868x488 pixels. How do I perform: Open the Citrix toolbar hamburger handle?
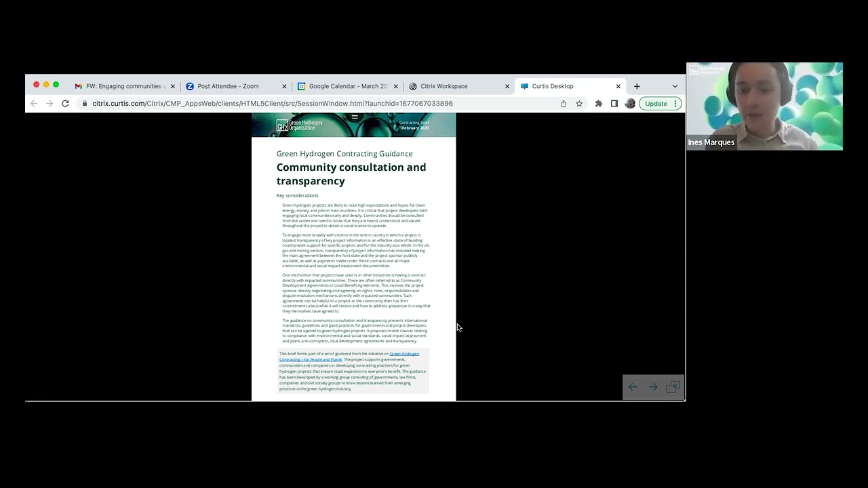point(354,117)
